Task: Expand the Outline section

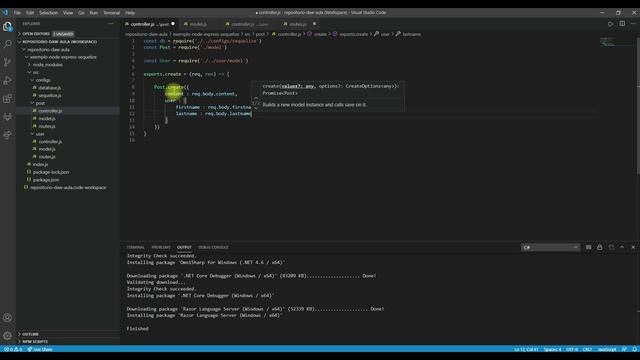Action: (30, 334)
